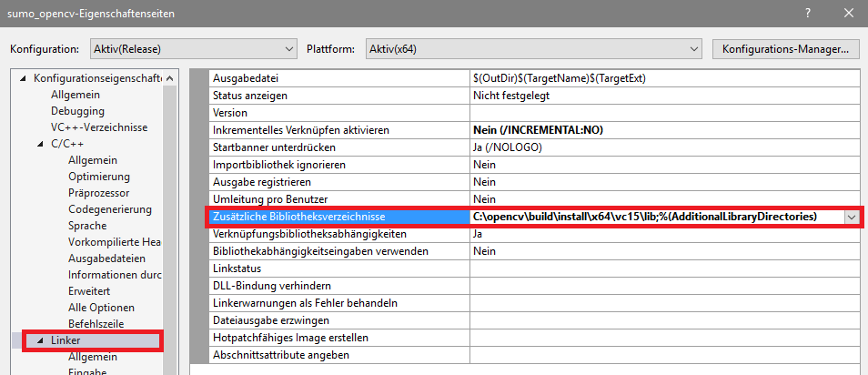
Task: Close the Eigenschaftenseiten dialog
Action: click(x=849, y=14)
